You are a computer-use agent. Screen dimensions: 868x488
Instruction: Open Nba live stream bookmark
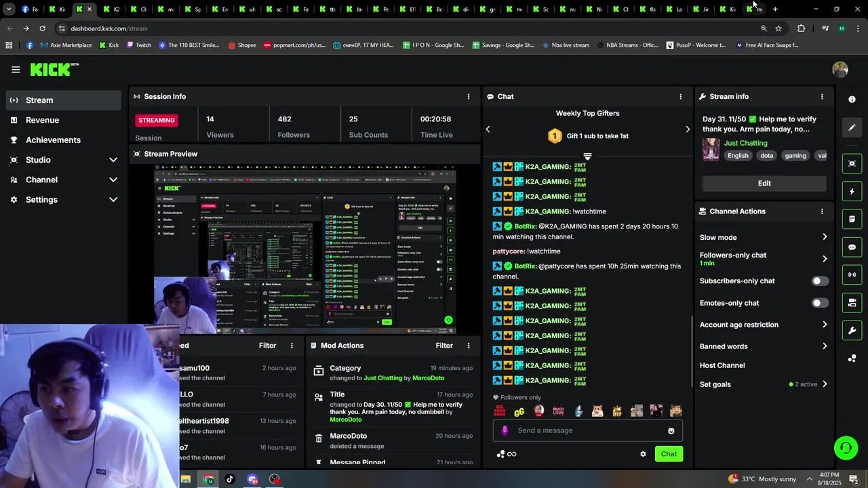coord(565,45)
